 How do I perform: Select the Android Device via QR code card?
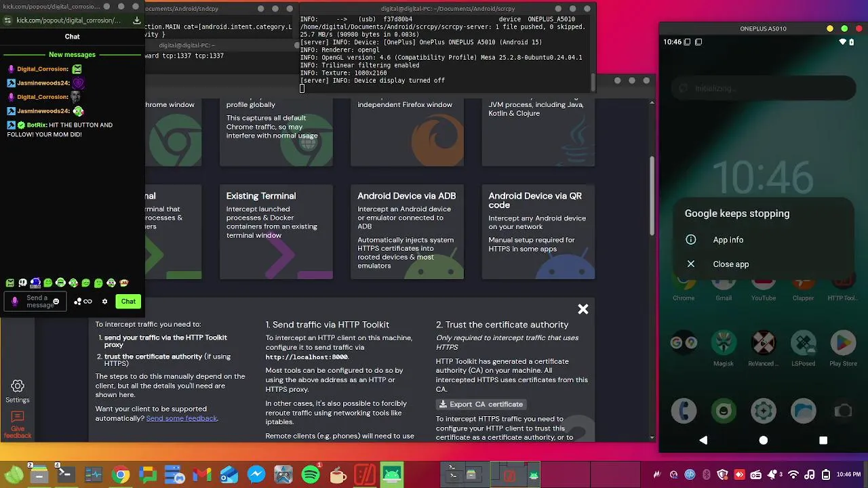538,232
